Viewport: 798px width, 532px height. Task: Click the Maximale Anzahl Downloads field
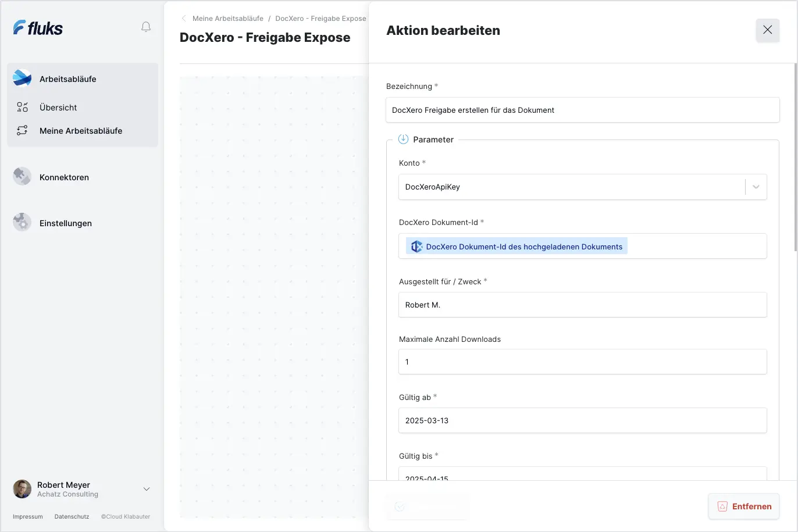[582, 362]
